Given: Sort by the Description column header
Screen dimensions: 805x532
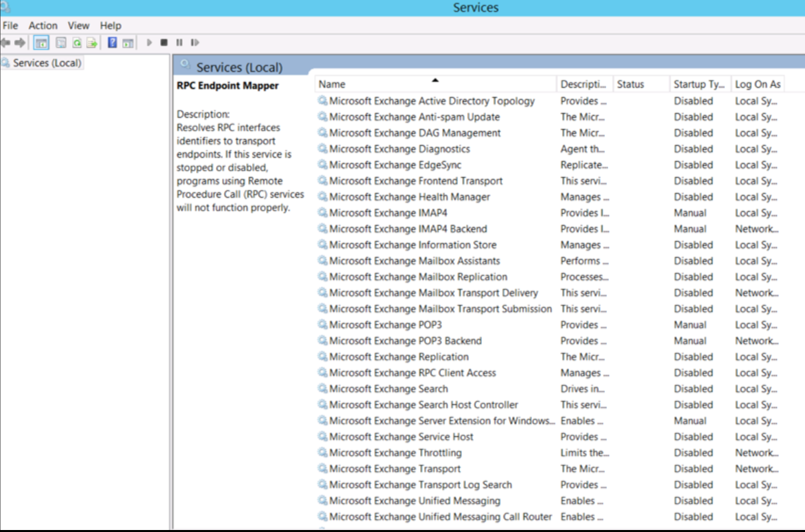Looking at the screenshot, I should coord(584,84).
